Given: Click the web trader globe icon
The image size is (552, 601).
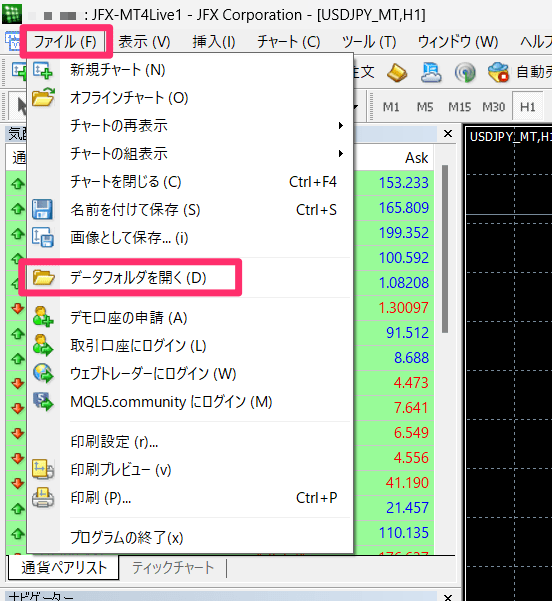Looking at the screenshot, I should pyautogui.click(x=43, y=373).
